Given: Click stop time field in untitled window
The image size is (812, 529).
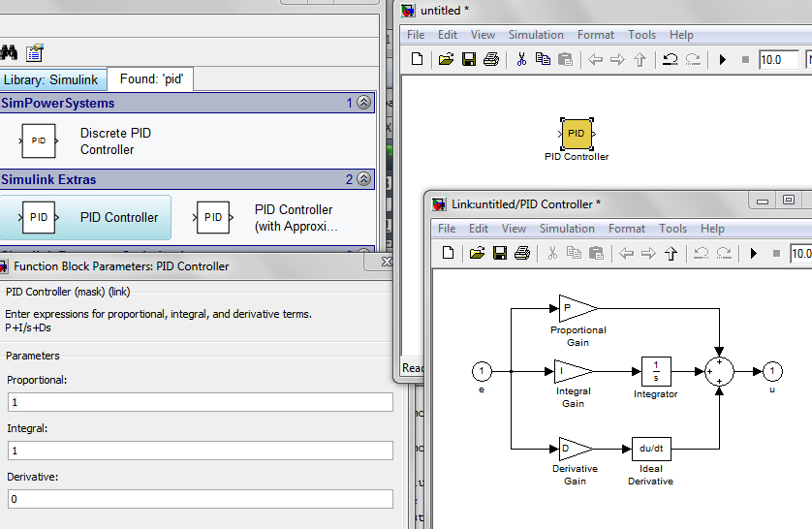Looking at the screenshot, I should pos(779,59).
